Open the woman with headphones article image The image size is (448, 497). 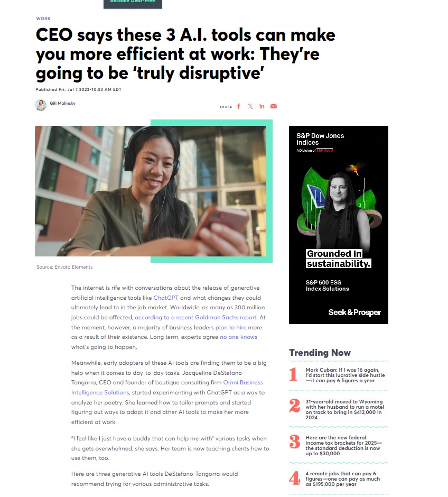[x=151, y=191]
